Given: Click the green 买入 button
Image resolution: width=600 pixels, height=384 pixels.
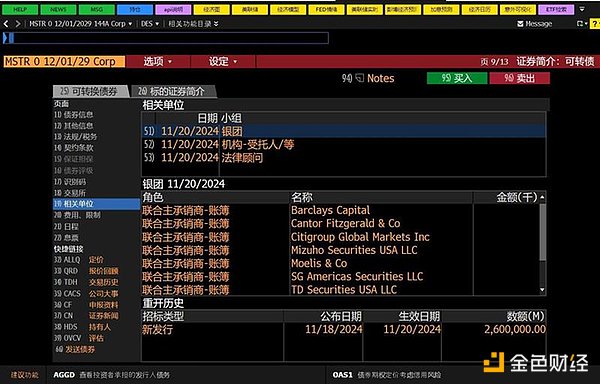Looking at the screenshot, I should [x=457, y=78].
